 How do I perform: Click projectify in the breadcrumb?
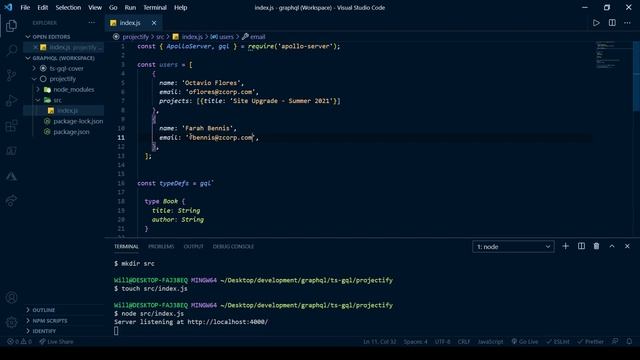pyautogui.click(x=136, y=37)
